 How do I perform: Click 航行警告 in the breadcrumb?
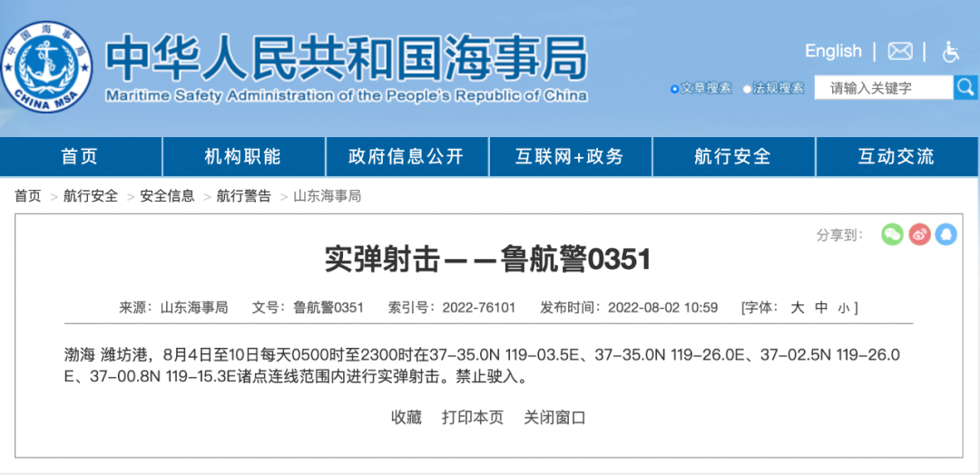243,196
